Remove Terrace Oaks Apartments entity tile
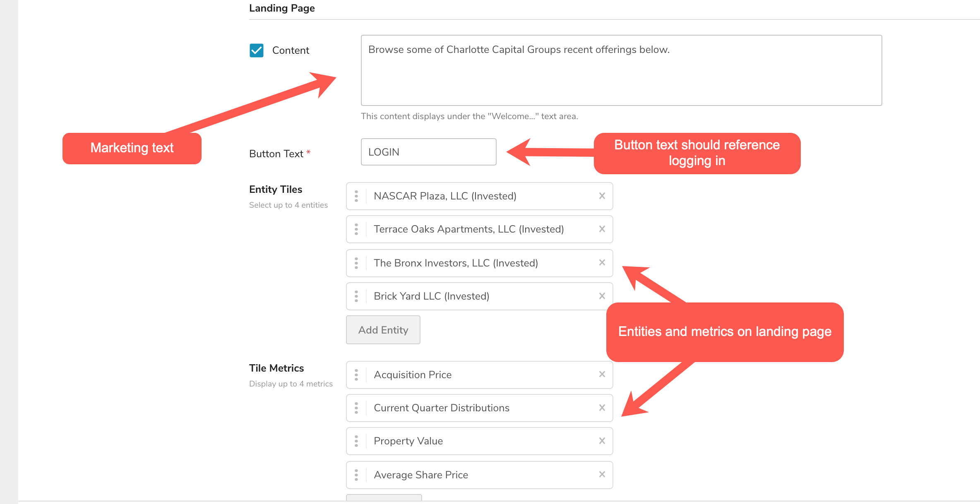Image resolution: width=980 pixels, height=504 pixels. click(x=602, y=229)
